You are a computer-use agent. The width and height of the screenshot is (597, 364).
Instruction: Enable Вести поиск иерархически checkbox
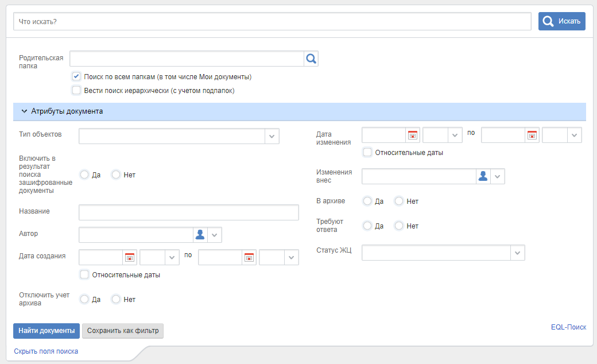coord(76,90)
